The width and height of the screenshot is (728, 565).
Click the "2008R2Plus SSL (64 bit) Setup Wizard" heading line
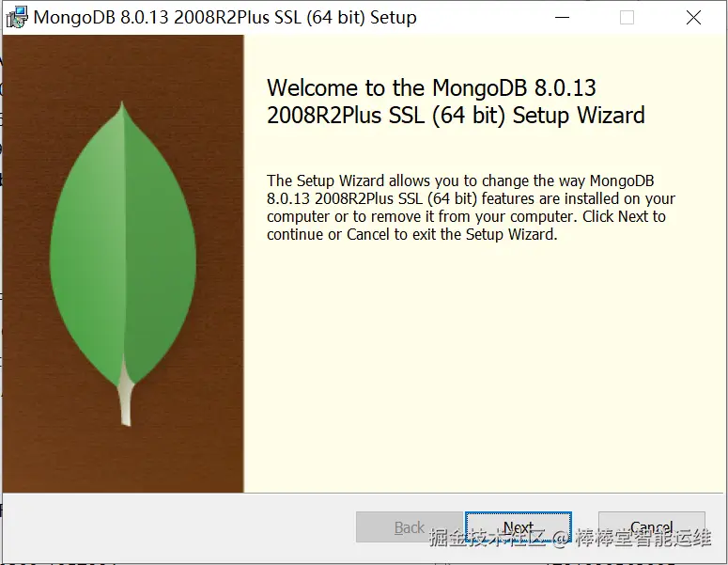point(456,116)
